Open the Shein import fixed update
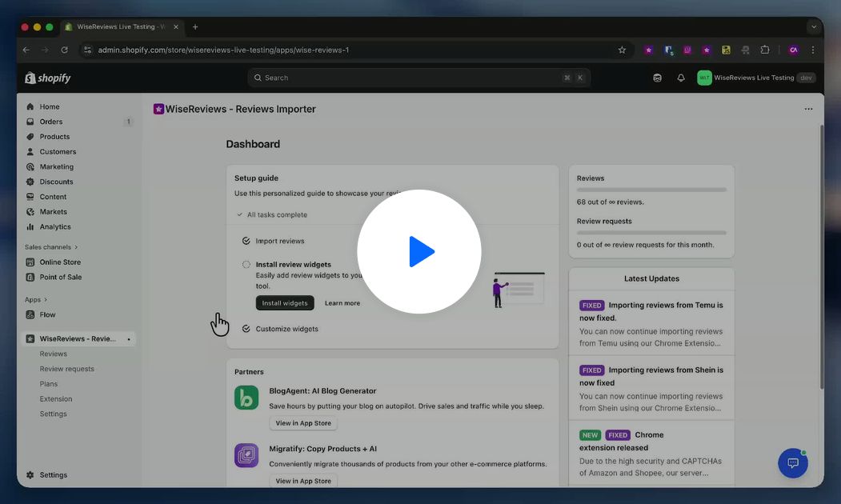The image size is (841, 504). pyautogui.click(x=651, y=389)
